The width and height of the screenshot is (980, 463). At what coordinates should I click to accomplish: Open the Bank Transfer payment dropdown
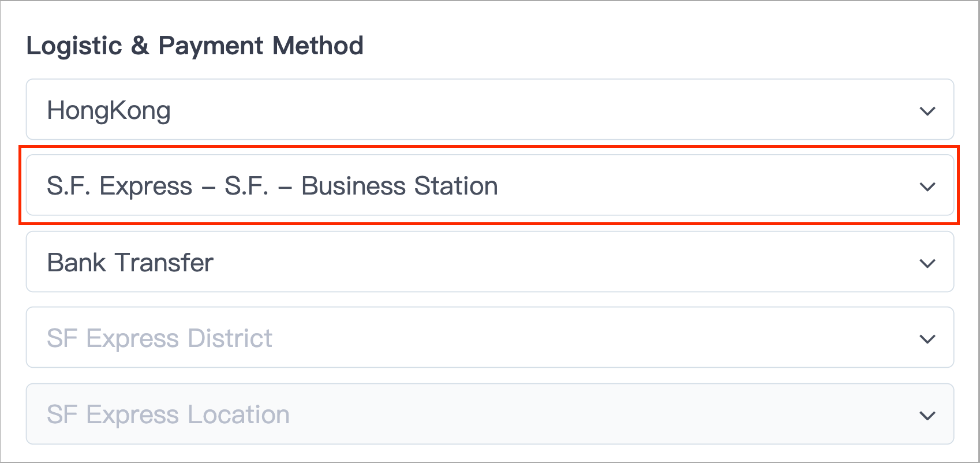click(490, 262)
